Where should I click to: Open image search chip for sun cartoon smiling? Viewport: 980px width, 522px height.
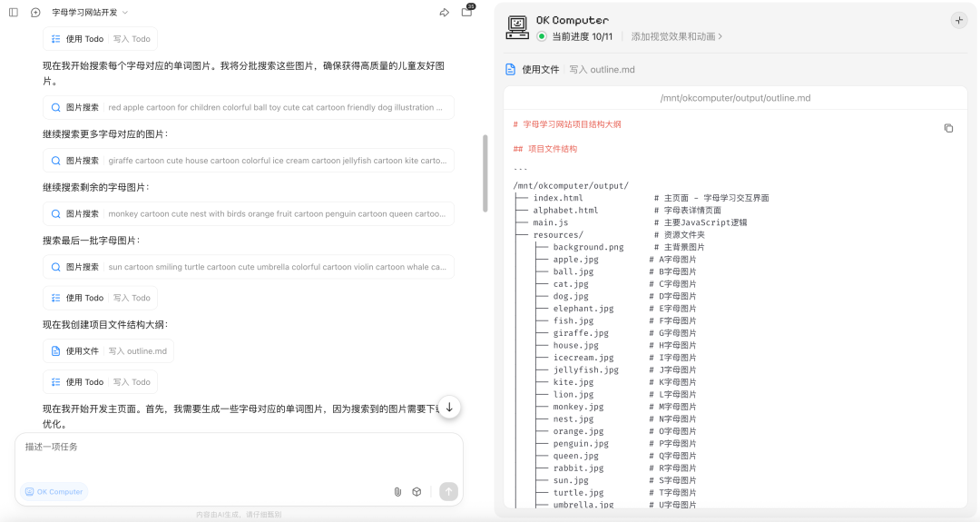click(x=248, y=267)
